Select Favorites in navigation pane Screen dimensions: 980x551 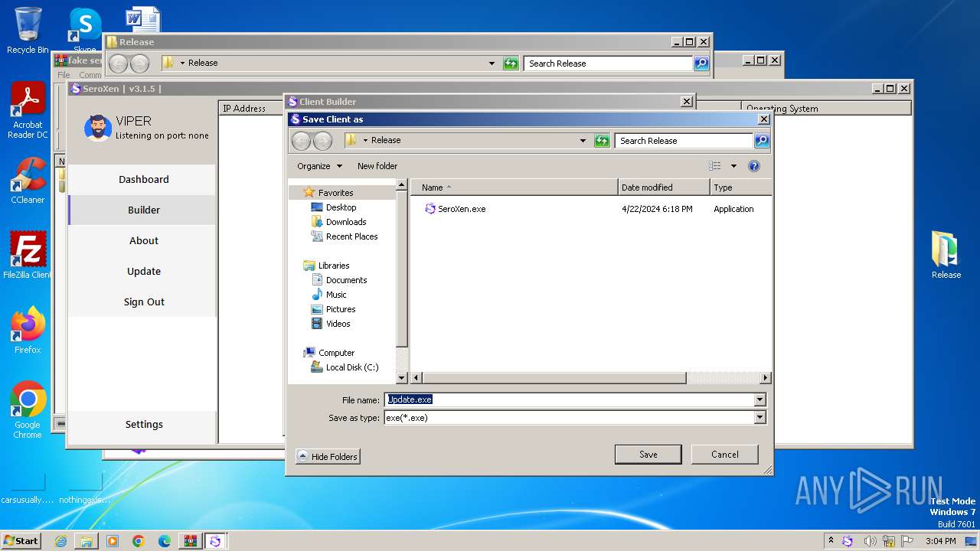click(335, 193)
